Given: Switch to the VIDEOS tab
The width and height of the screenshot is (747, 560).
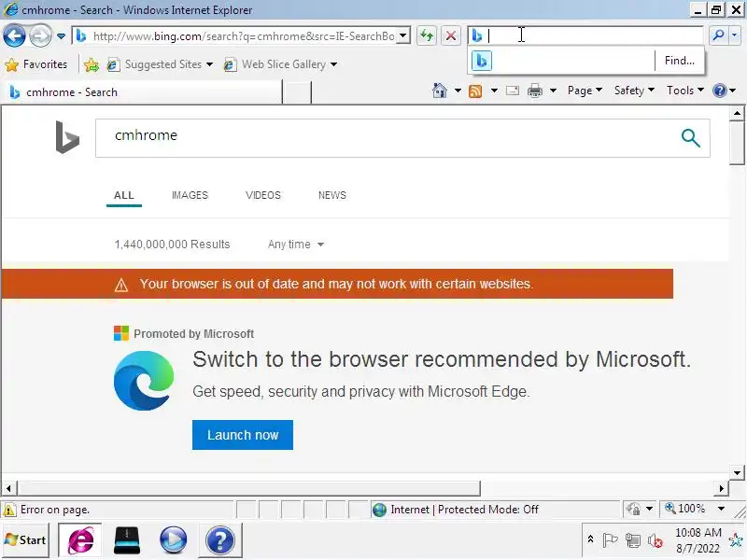Looking at the screenshot, I should pos(263,195).
